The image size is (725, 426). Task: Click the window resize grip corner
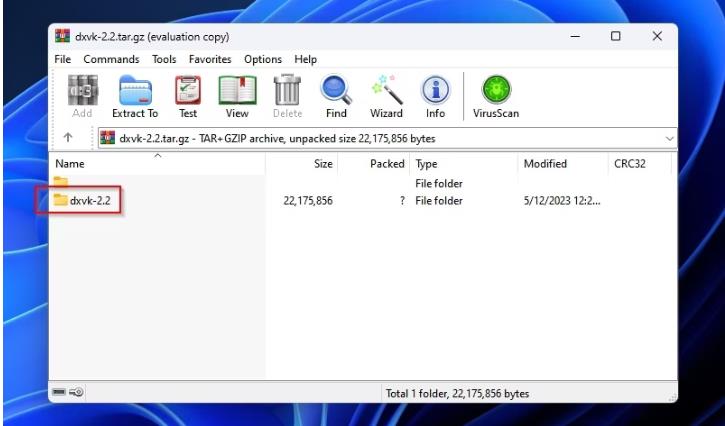pos(673,397)
